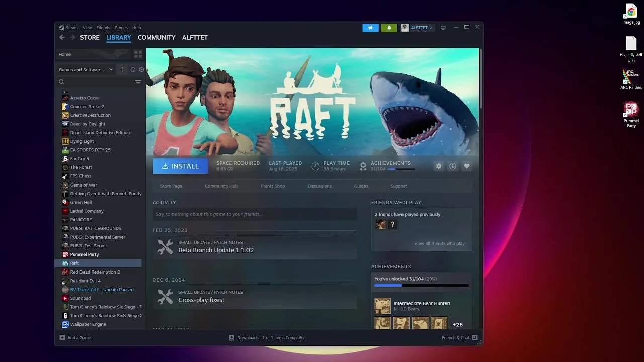Click View all friends who play
The height and width of the screenshot is (362, 644).
coord(439,243)
